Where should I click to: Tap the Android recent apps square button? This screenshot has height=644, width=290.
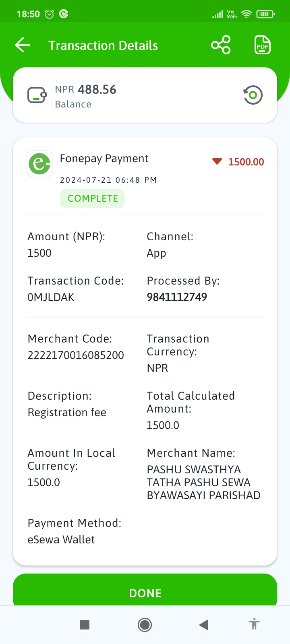pyautogui.click(x=85, y=625)
